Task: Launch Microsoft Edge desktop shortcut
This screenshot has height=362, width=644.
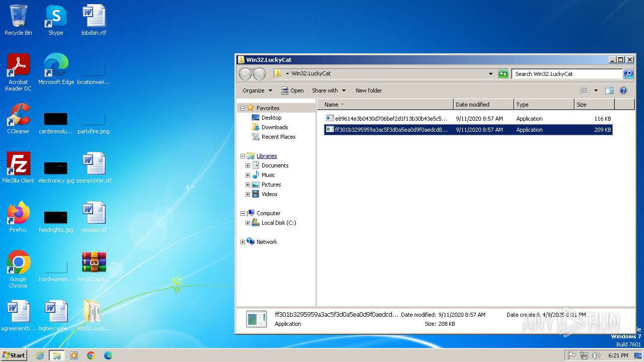Action: 56,69
